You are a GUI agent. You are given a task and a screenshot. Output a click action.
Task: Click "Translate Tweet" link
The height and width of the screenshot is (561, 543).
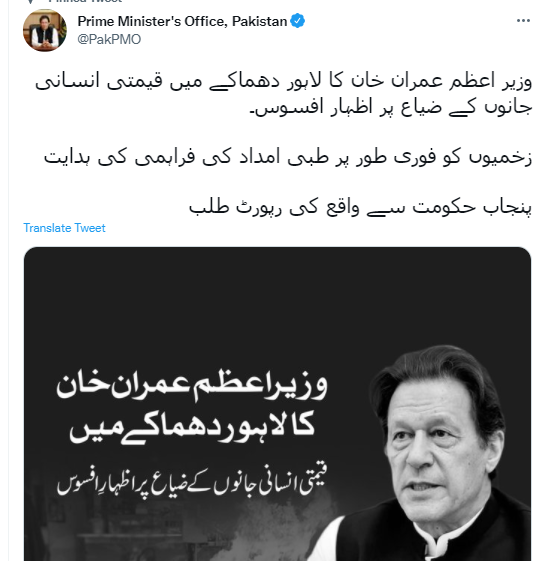[x=64, y=228]
